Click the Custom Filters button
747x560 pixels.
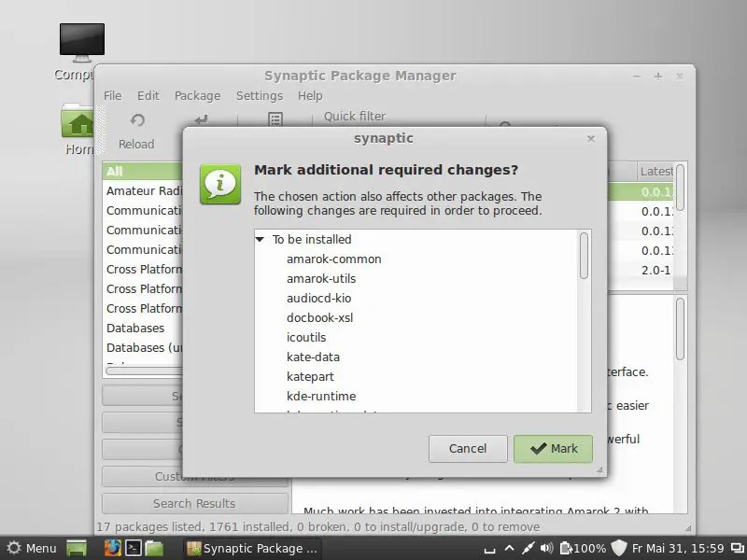pyautogui.click(x=195, y=477)
